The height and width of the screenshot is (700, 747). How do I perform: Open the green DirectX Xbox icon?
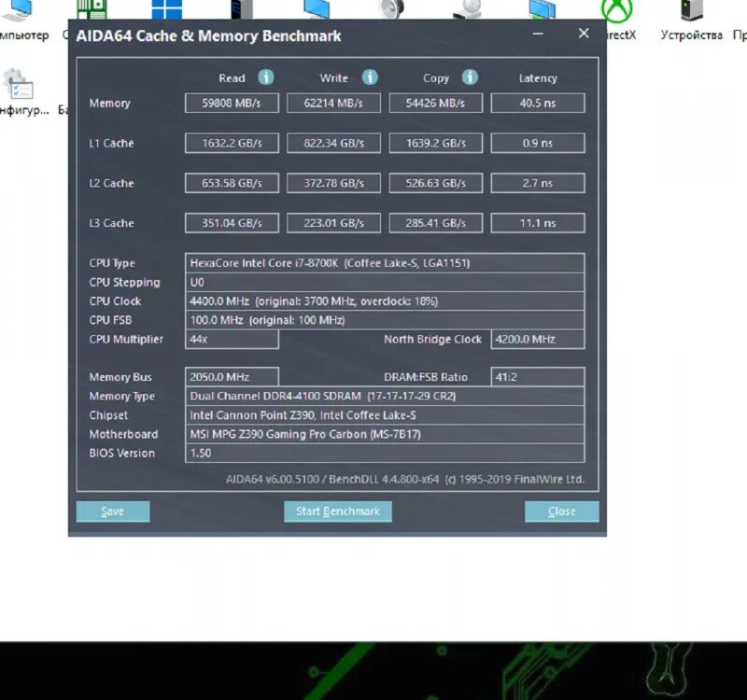click(617, 10)
